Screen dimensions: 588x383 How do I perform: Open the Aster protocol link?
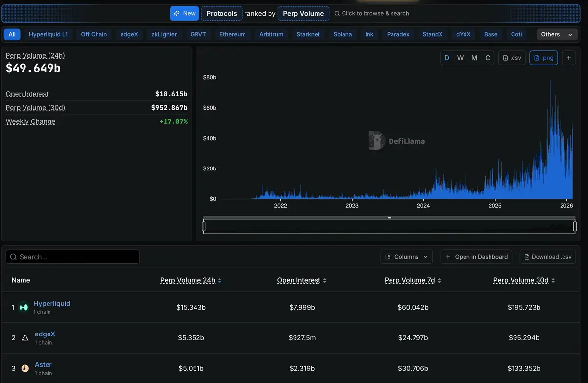(43, 365)
